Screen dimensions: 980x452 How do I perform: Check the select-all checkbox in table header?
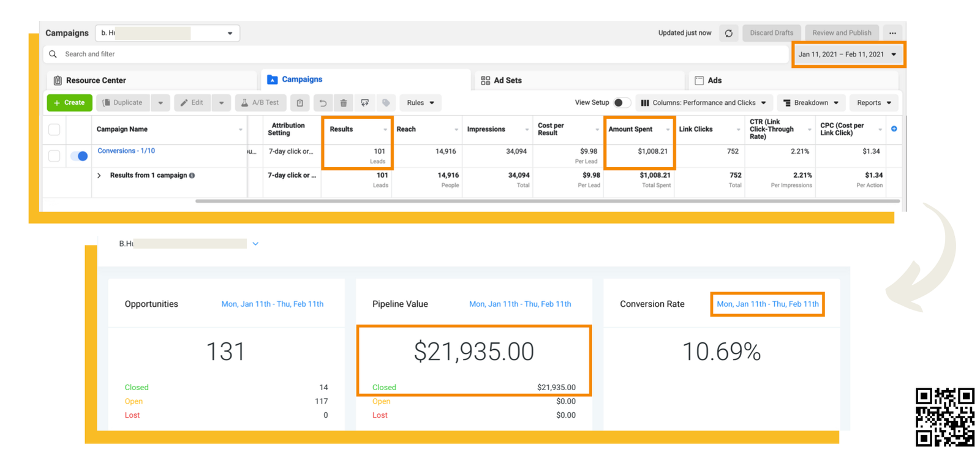55,129
